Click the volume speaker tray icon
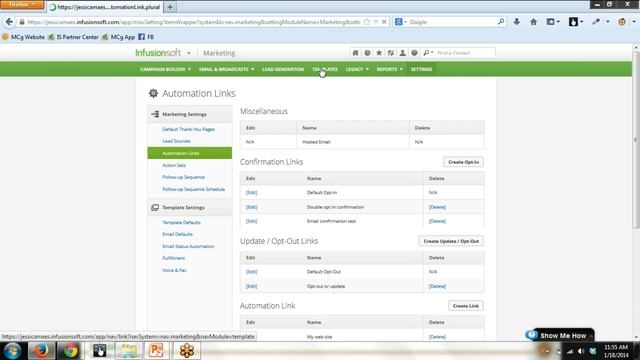The image size is (640, 360). [x=581, y=351]
